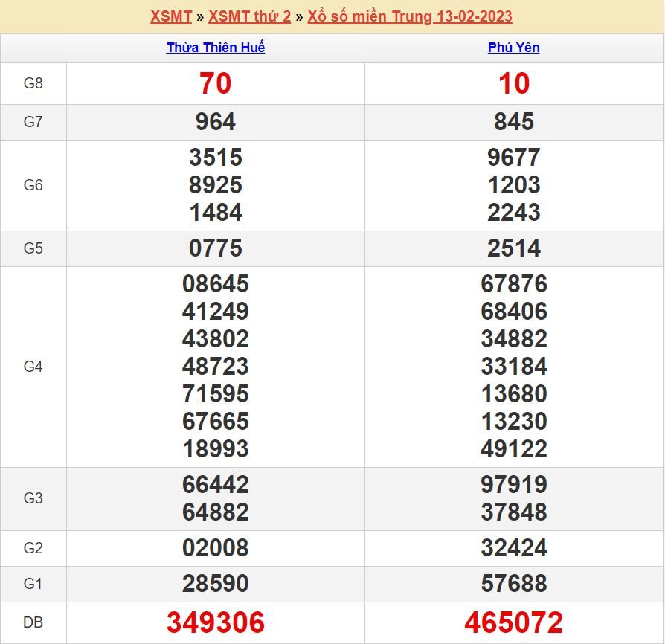Click G4 result 43802

pos(216,339)
